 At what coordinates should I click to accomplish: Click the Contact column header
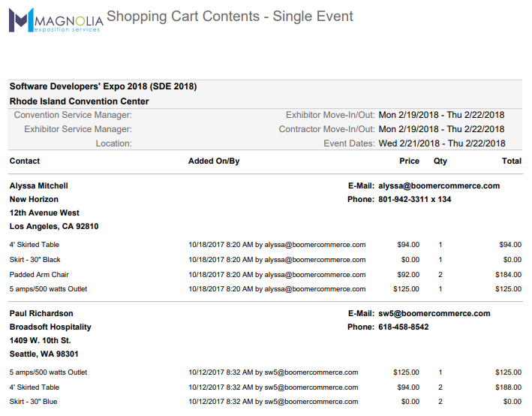(25, 161)
